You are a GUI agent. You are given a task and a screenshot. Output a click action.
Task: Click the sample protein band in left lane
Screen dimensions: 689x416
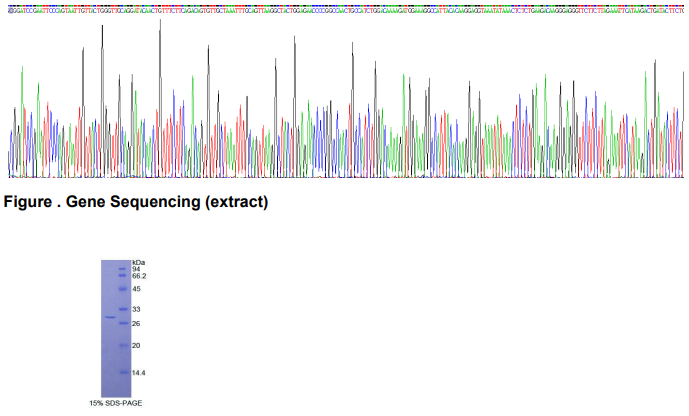point(109,317)
